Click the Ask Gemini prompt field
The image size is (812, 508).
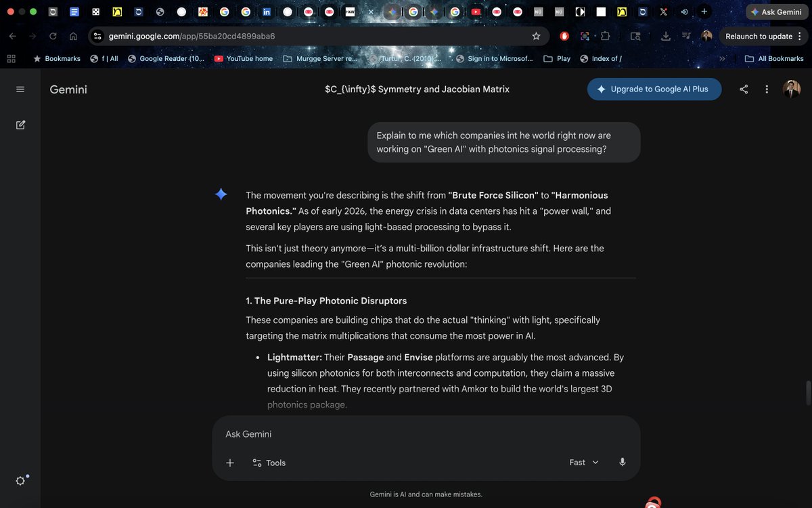pos(426,434)
